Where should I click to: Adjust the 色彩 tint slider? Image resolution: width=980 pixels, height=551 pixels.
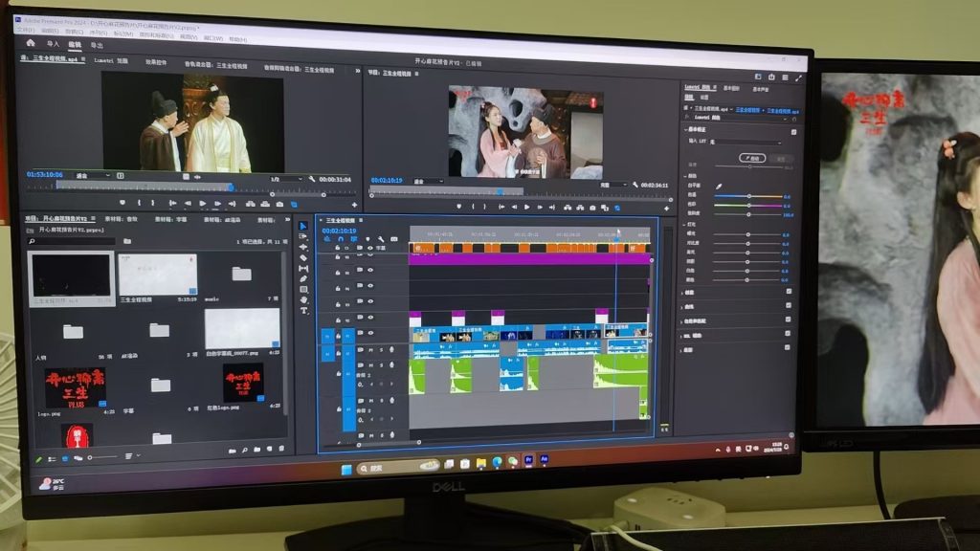748,205
